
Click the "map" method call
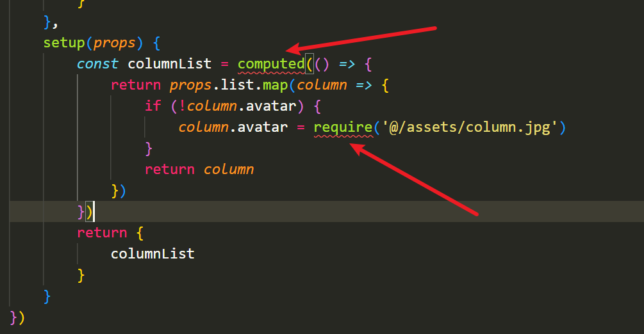coord(276,85)
